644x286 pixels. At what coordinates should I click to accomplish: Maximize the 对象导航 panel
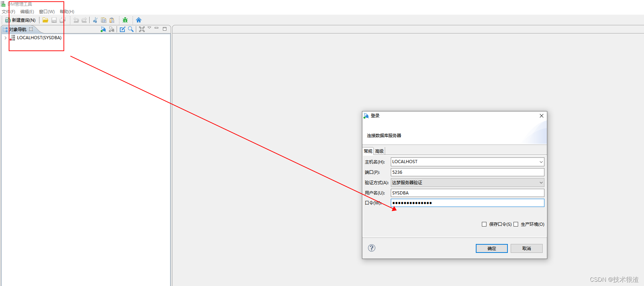(x=165, y=29)
